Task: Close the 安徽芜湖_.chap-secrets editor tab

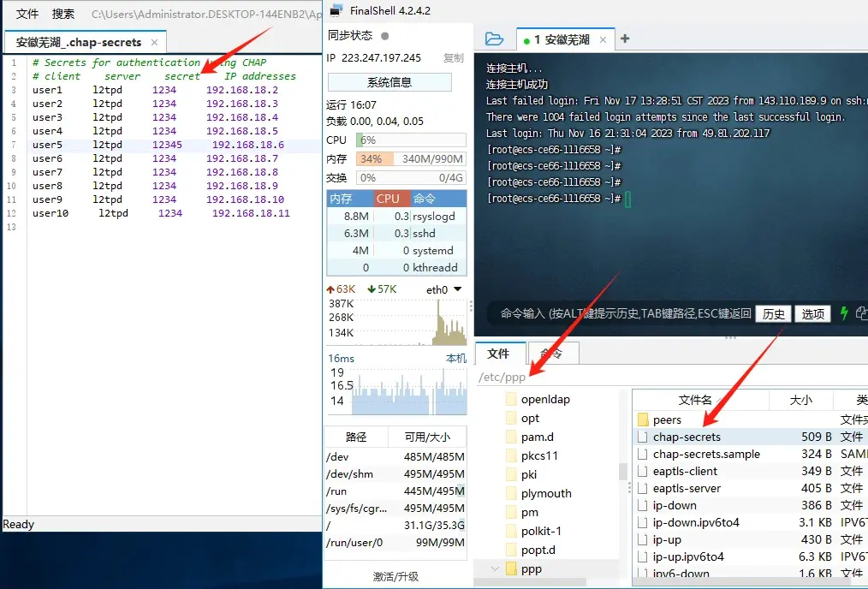Action: 154,42
